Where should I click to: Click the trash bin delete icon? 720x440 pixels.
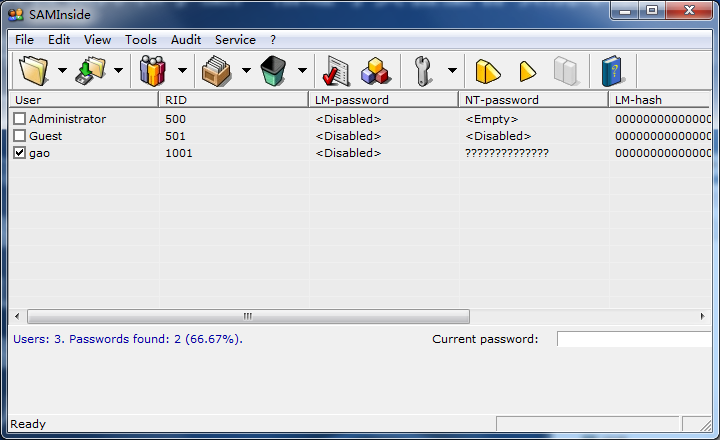[x=273, y=71]
